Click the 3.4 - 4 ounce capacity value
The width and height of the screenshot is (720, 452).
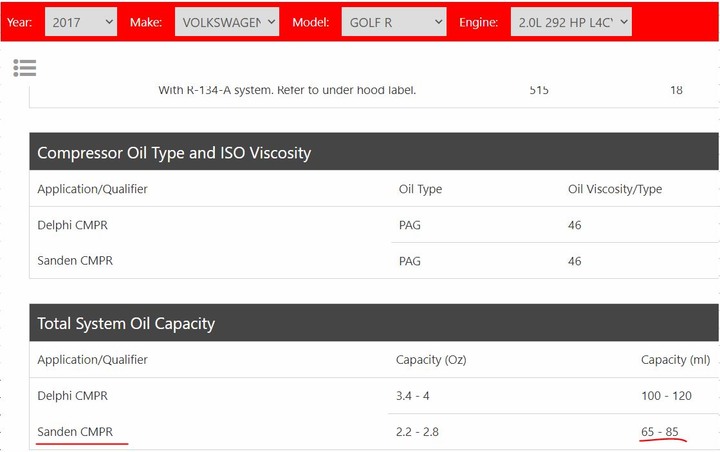412,396
